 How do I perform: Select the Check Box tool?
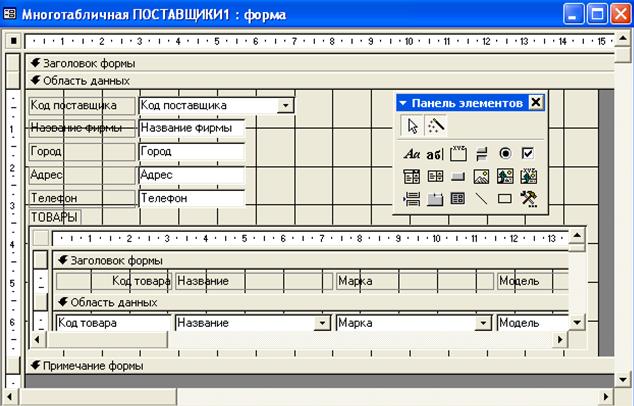click(x=529, y=154)
